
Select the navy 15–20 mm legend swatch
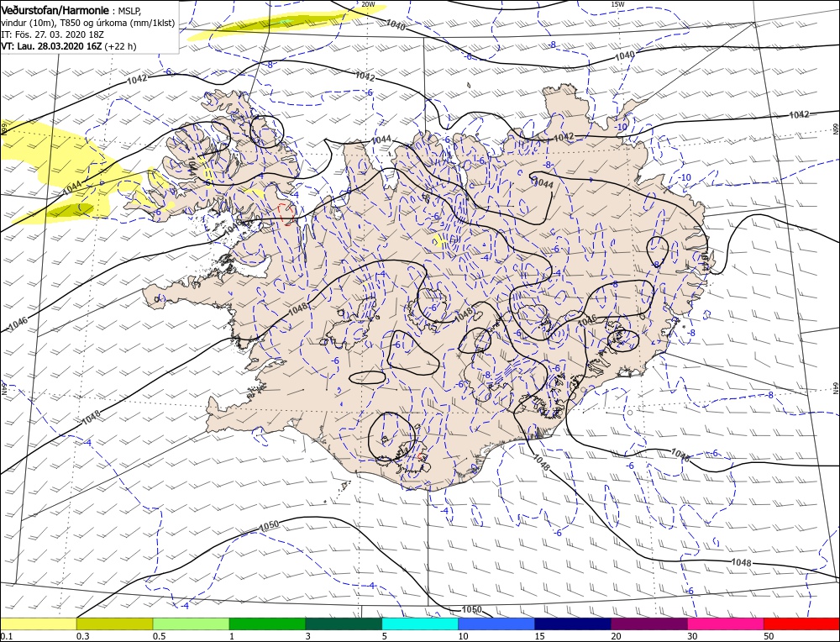[x=573, y=624]
